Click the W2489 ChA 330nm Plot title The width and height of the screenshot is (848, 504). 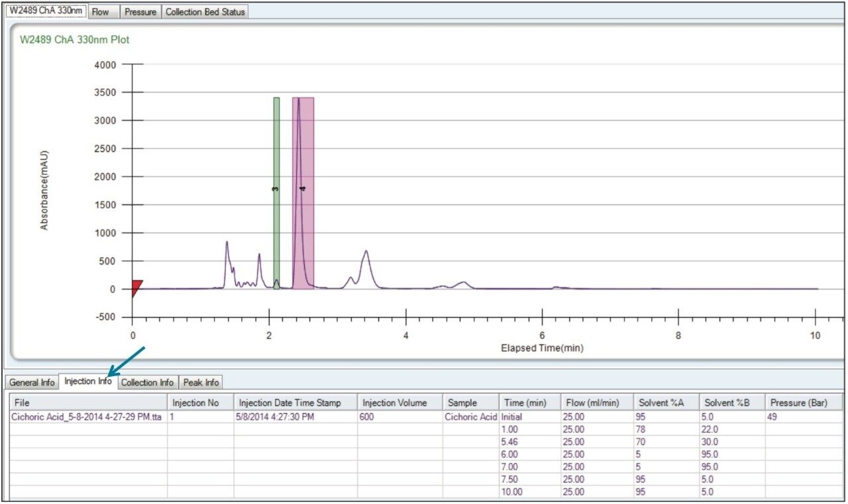pos(75,40)
